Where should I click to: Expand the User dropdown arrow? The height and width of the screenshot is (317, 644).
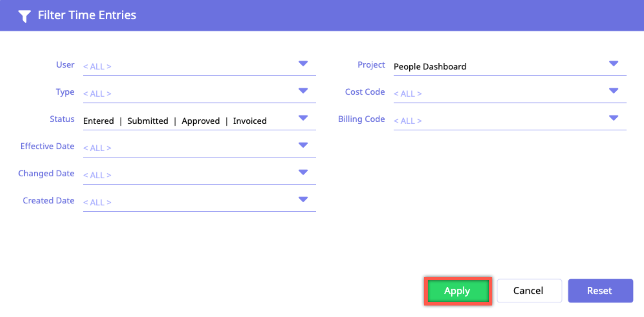[303, 64]
